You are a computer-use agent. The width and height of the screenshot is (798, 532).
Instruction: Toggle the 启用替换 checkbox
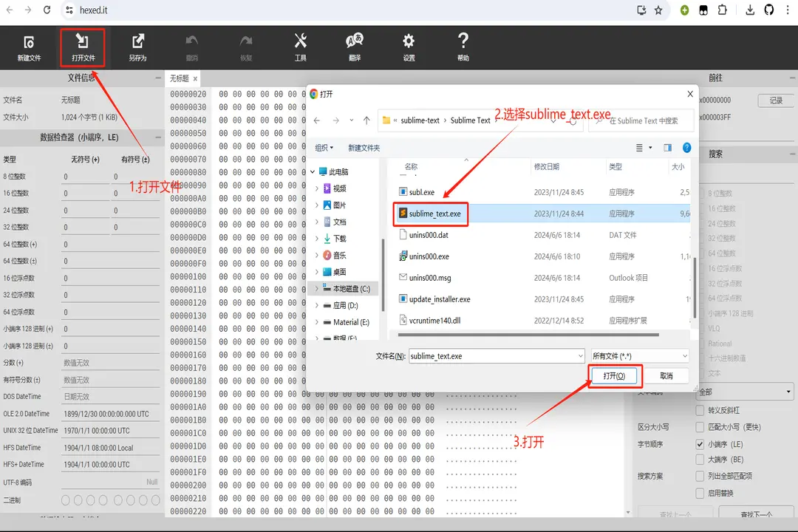coord(700,493)
